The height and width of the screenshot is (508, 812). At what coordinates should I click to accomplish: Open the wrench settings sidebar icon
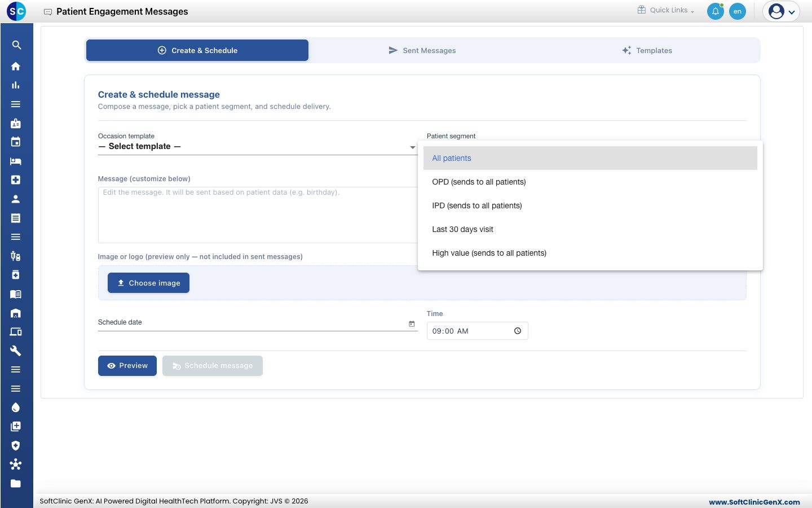(x=16, y=351)
